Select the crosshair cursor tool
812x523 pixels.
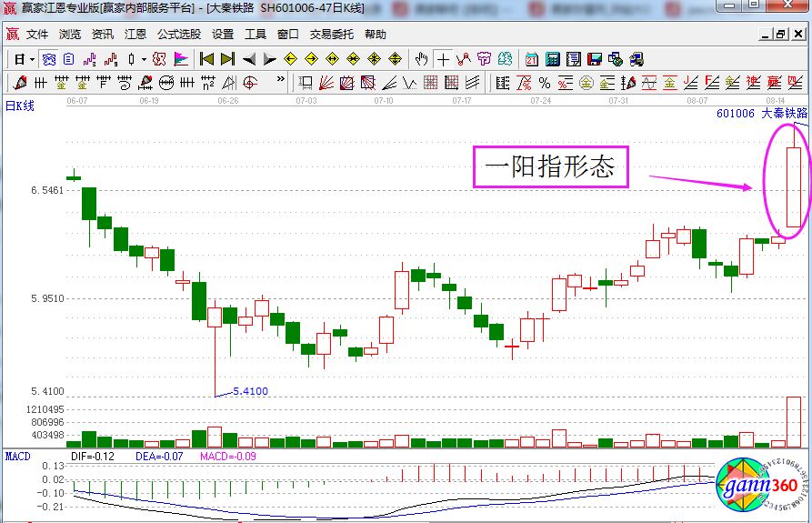pyautogui.click(x=443, y=59)
